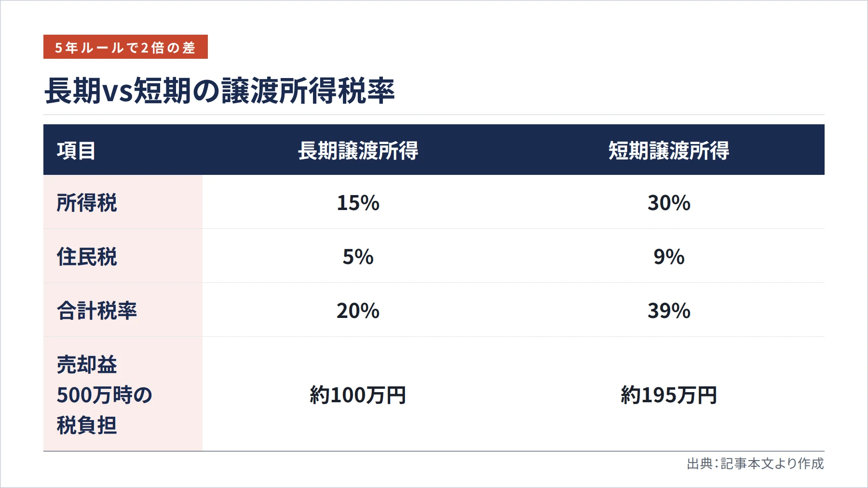Click the source note 出典:記事本文より作成
This screenshot has height=488, width=868.
pos(755,463)
